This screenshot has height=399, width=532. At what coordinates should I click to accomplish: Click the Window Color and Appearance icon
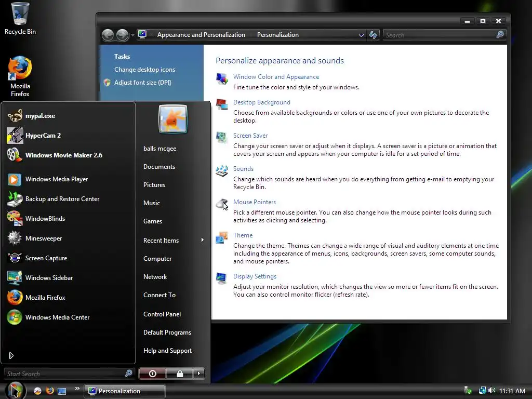(x=222, y=79)
